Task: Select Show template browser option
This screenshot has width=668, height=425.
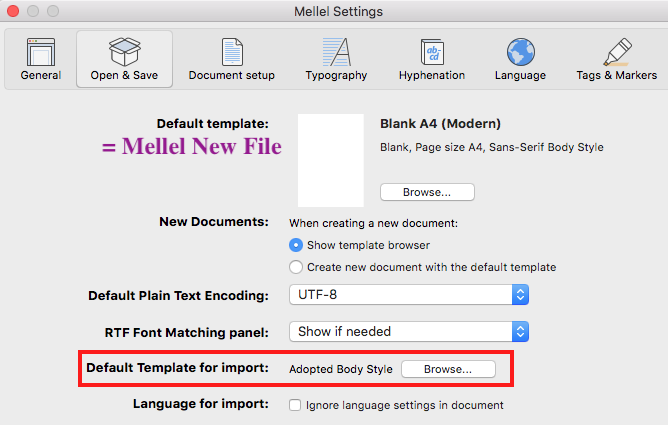Action: tap(296, 245)
